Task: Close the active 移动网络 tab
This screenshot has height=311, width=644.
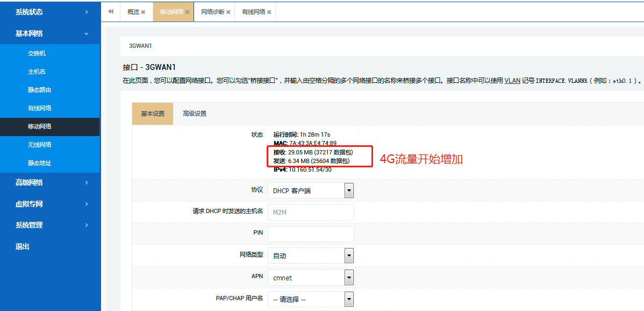Action: coord(187,11)
